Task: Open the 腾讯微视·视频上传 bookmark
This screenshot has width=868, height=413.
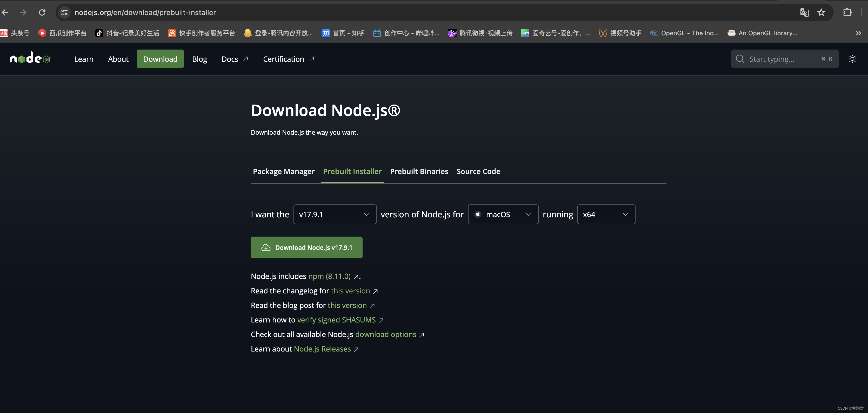Action: pos(480,33)
